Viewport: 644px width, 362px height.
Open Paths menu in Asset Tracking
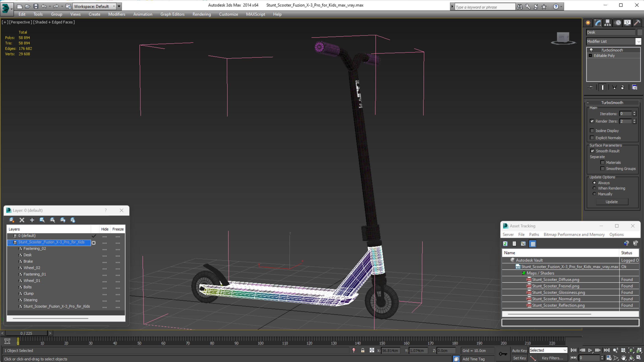534,234
